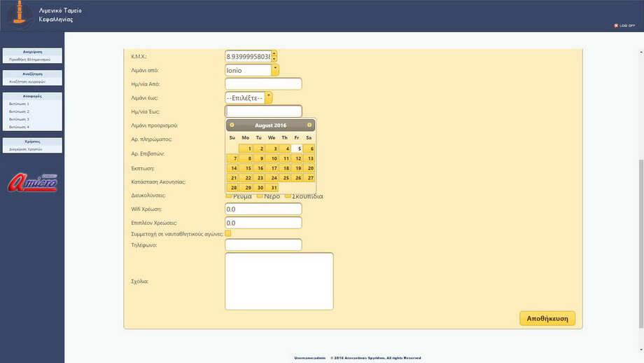The image size is (644, 363).
Task: Open Αναζήτηση εγγραφών link in sidebar
Action: coord(27,82)
